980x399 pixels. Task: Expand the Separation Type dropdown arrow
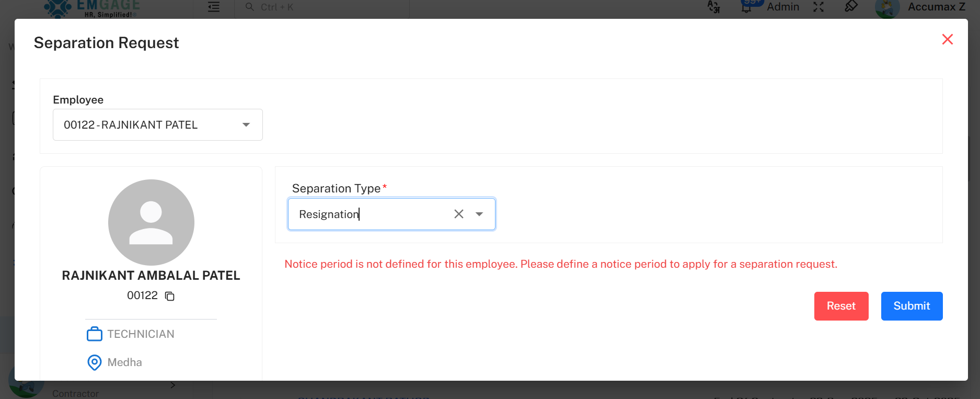(x=479, y=214)
